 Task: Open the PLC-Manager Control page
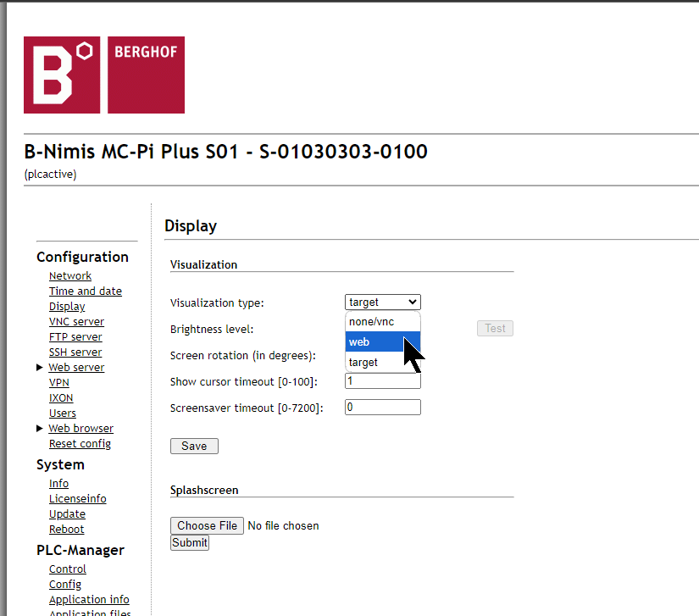pyautogui.click(x=67, y=569)
